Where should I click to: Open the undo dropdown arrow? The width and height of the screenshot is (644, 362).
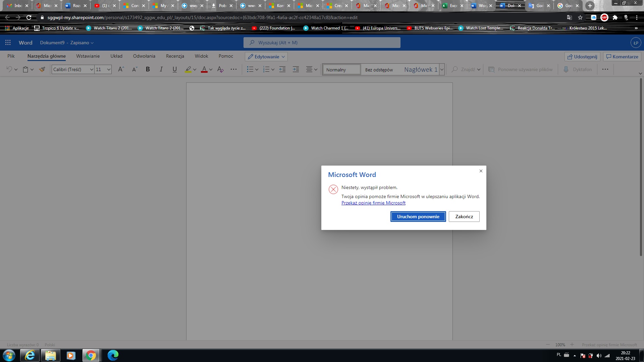tap(16, 70)
